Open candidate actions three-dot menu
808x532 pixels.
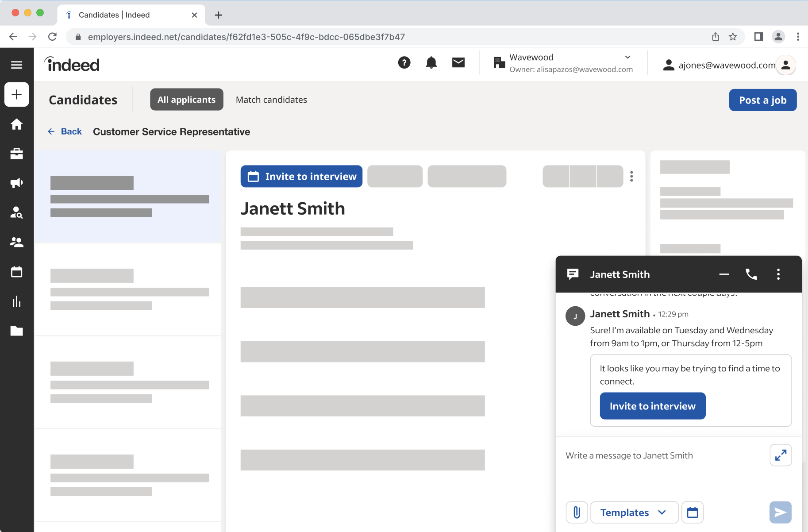click(631, 177)
